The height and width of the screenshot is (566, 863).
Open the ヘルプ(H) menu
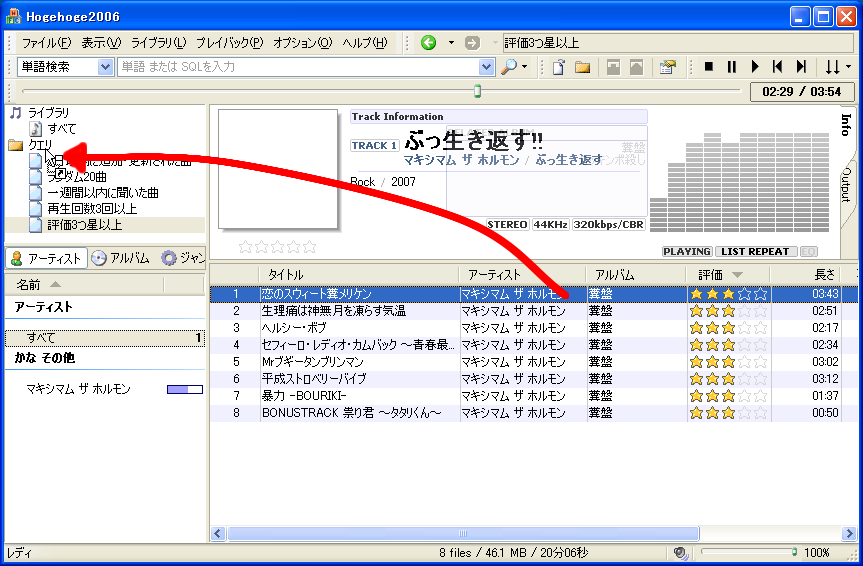tap(365, 42)
